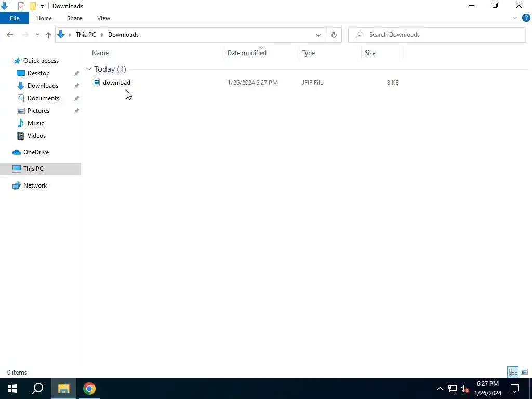Click File Explorer on the taskbar
This screenshot has width=532, height=399.
63,389
